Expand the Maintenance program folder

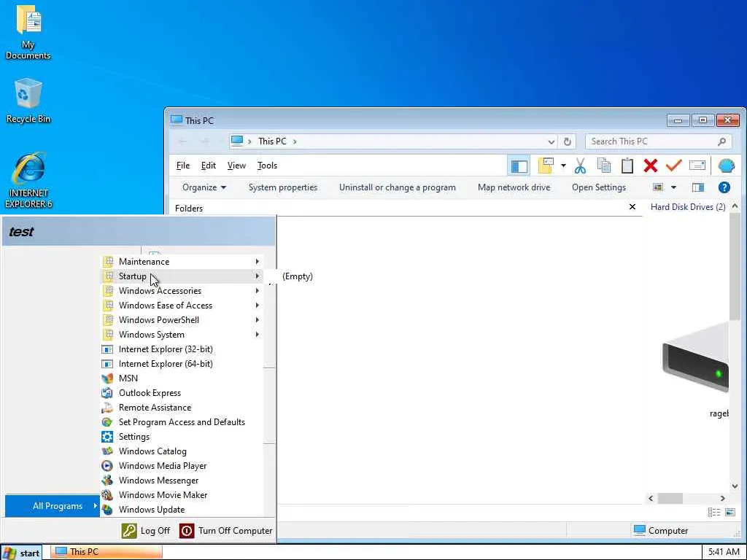pos(182,262)
